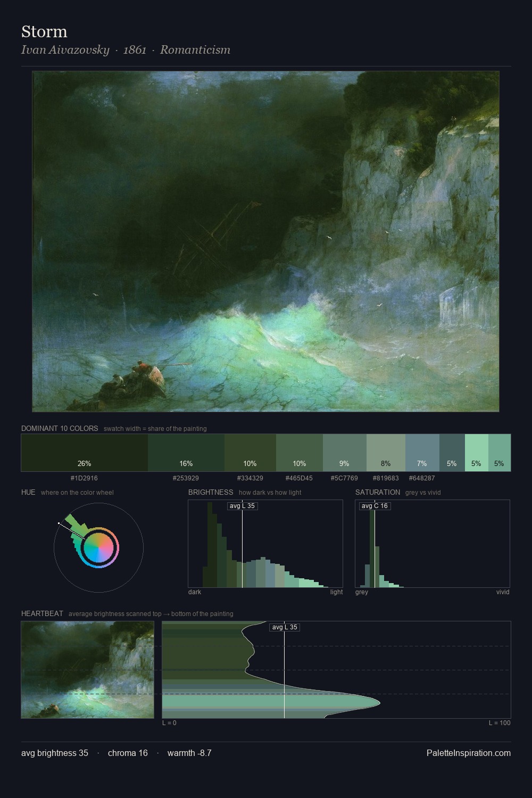Click the DOMINANT 10 COLORS heading
Viewport: 532px width, 798px height.
coord(60,428)
